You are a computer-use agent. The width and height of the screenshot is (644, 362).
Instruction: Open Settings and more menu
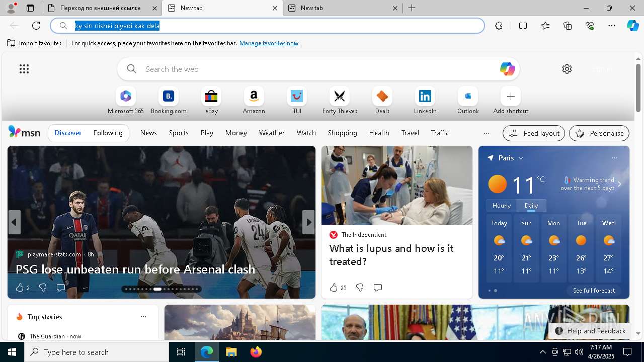point(612,26)
